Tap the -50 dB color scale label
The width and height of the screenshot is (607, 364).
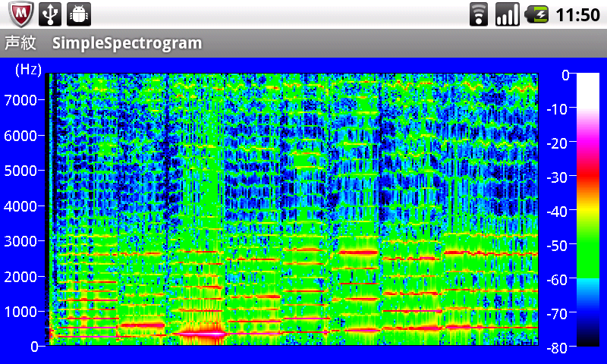pos(557,246)
